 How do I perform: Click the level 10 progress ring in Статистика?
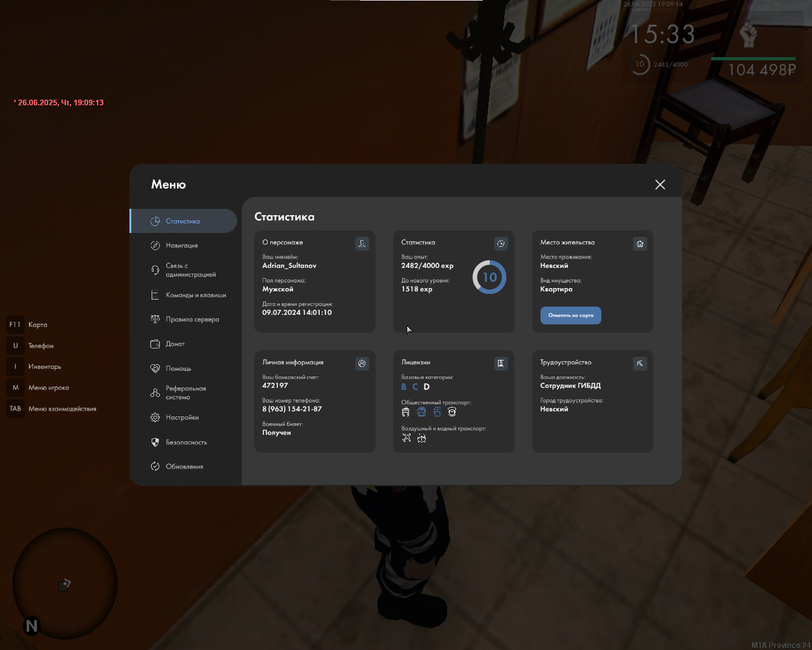489,277
